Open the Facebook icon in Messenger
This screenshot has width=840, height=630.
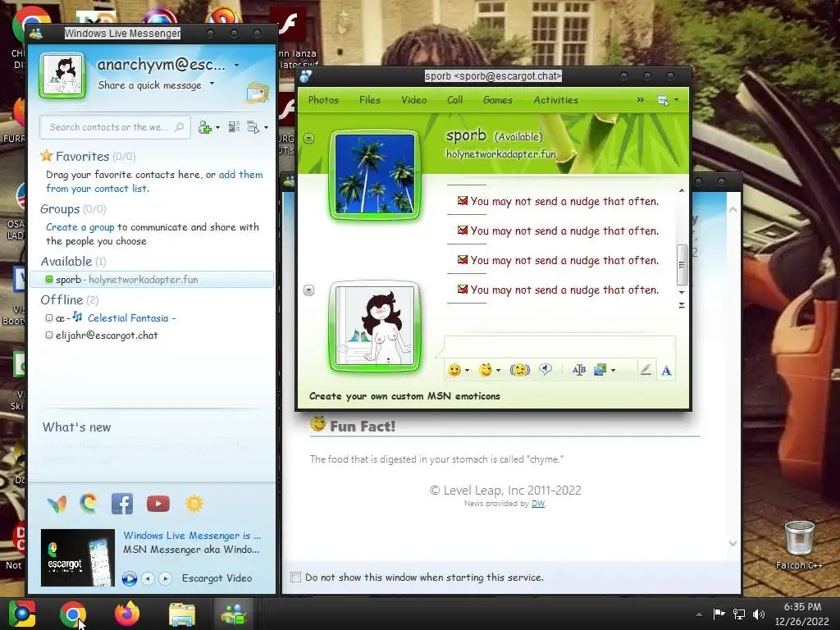(122, 504)
